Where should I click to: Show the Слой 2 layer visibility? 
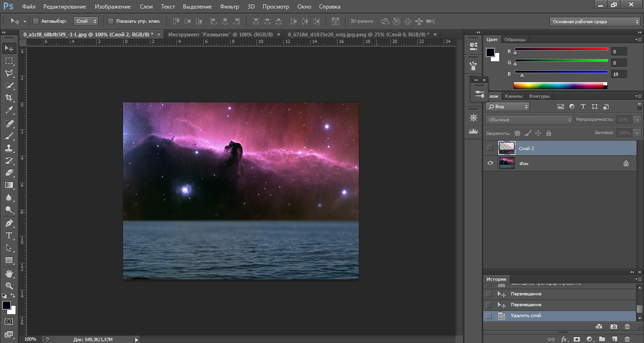click(x=490, y=148)
